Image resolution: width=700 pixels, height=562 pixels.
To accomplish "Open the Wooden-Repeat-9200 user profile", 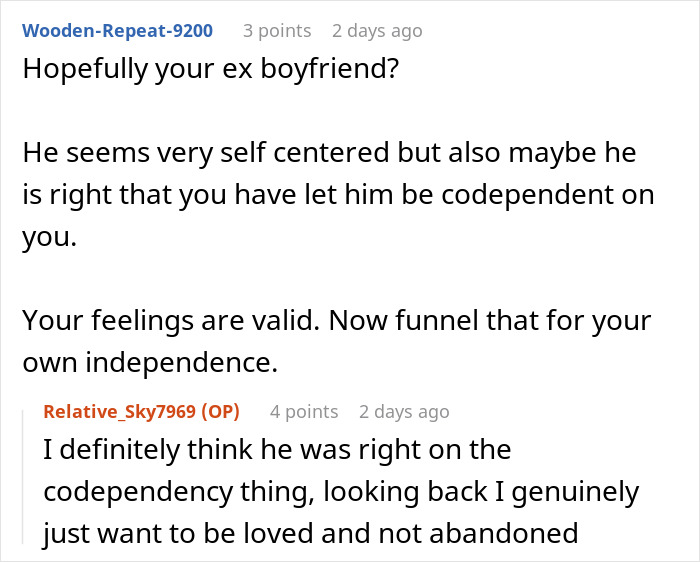I will tap(117, 31).
